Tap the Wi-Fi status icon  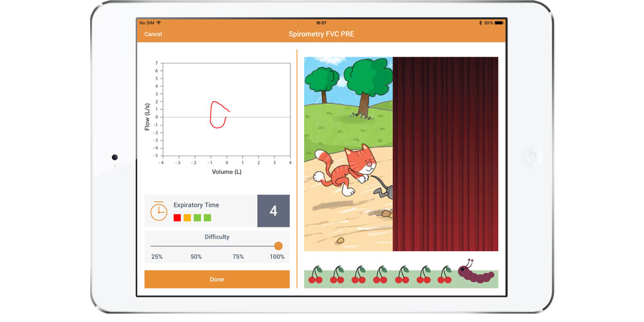pos(159,23)
